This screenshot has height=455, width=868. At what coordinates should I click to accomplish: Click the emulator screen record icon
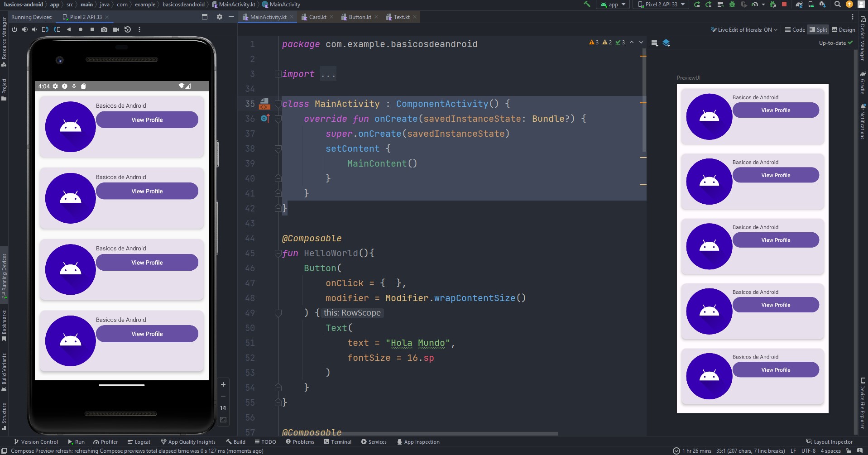coord(116,29)
